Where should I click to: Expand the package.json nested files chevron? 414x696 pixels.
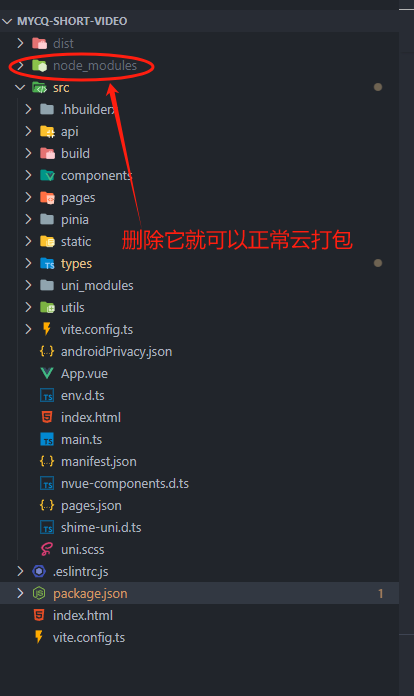[x=20, y=593]
